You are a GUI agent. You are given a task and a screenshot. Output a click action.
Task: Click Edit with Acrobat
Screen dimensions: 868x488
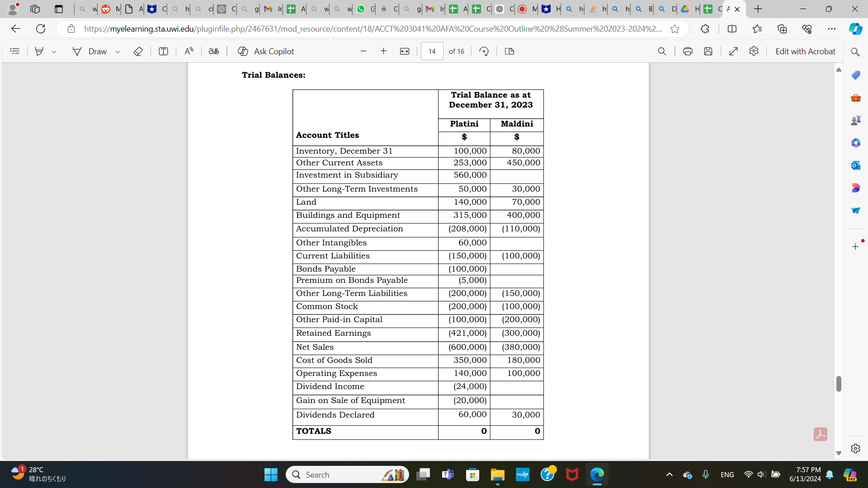[805, 51]
